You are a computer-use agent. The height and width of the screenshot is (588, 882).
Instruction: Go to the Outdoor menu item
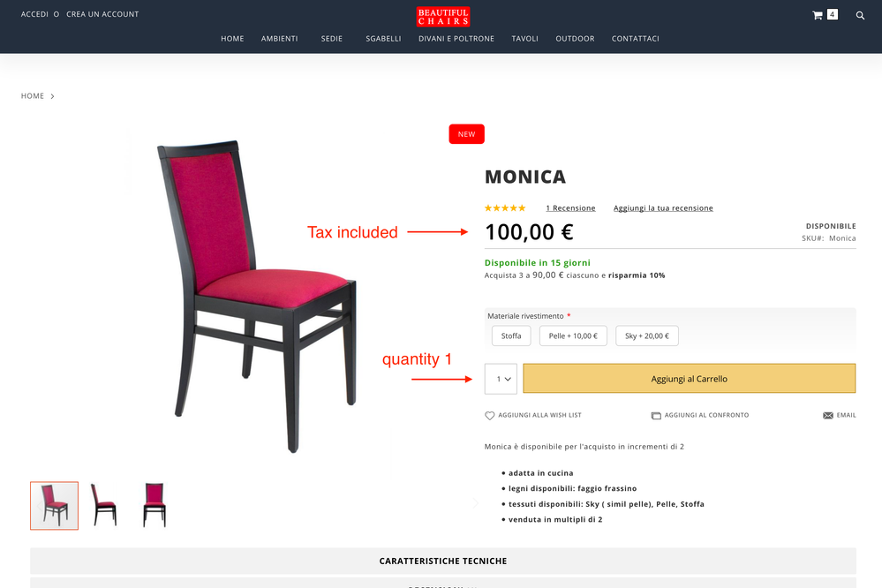(x=575, y=39)
